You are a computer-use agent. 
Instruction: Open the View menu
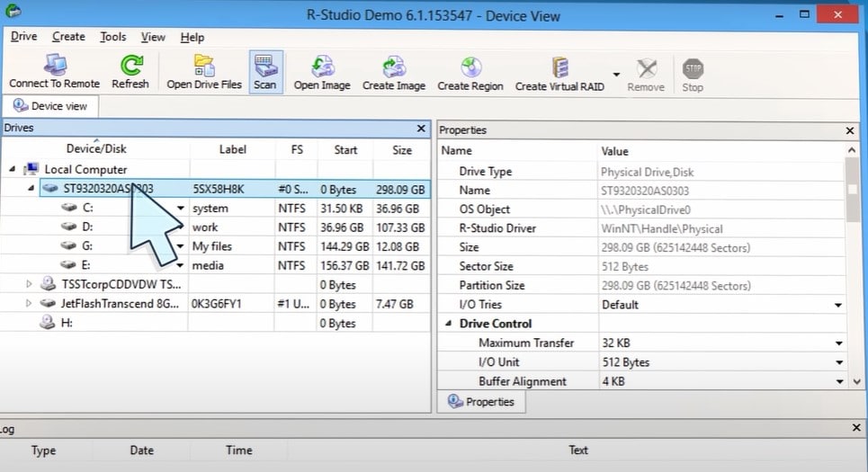point(153,37)
